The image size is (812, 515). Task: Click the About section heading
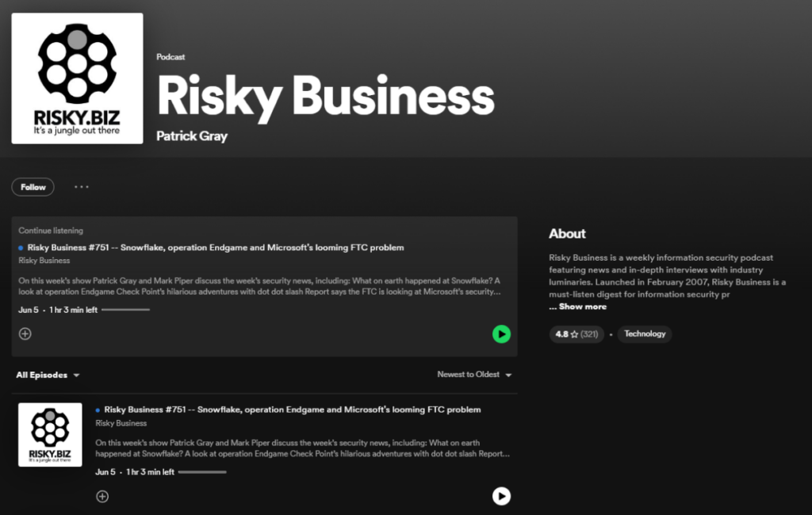pyautogui.click(x=567, y=234)
